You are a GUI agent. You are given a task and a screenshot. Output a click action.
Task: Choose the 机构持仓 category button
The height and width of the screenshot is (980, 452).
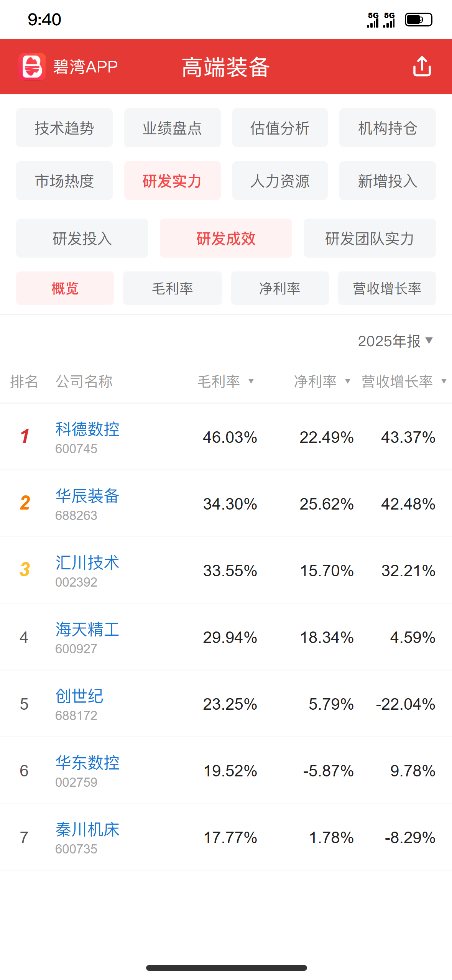click(387, 128)
